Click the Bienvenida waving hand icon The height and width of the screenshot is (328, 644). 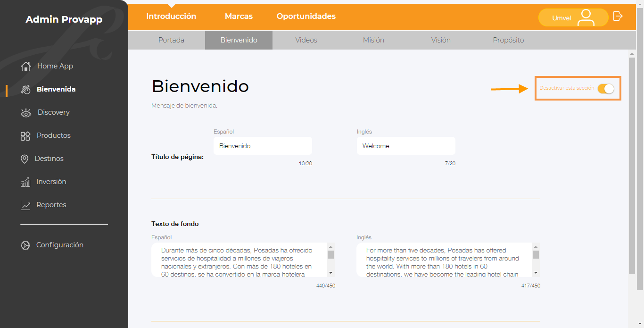[26, 89]
